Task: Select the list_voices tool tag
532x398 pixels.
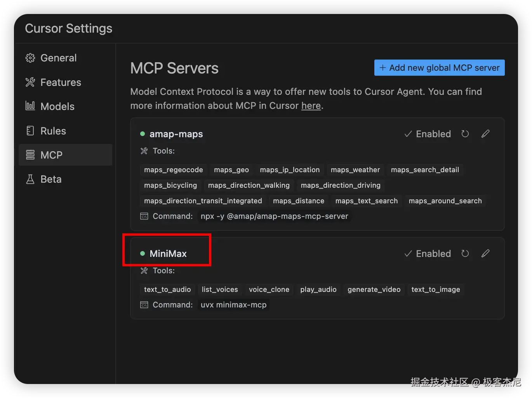Action: [220, 290]
